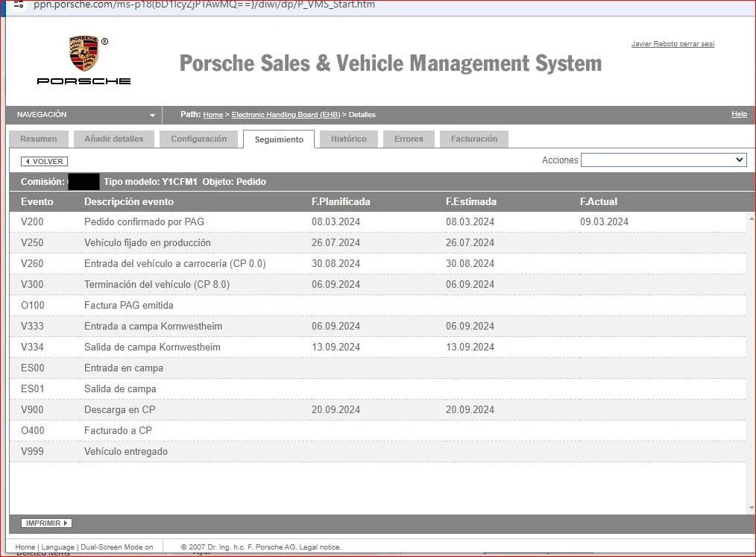756x557 pixels.
Task: Select event code V260
Action: click(x=32, y=264)
